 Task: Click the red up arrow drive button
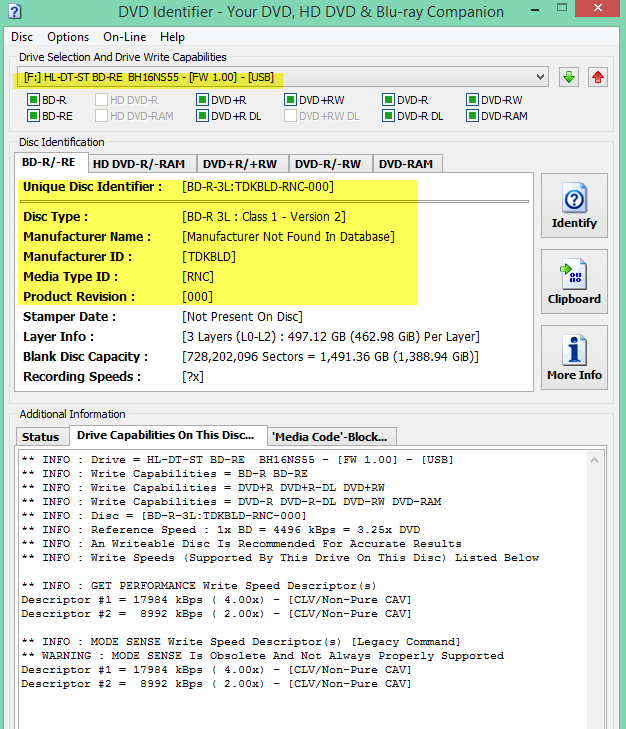click(598, 77)
